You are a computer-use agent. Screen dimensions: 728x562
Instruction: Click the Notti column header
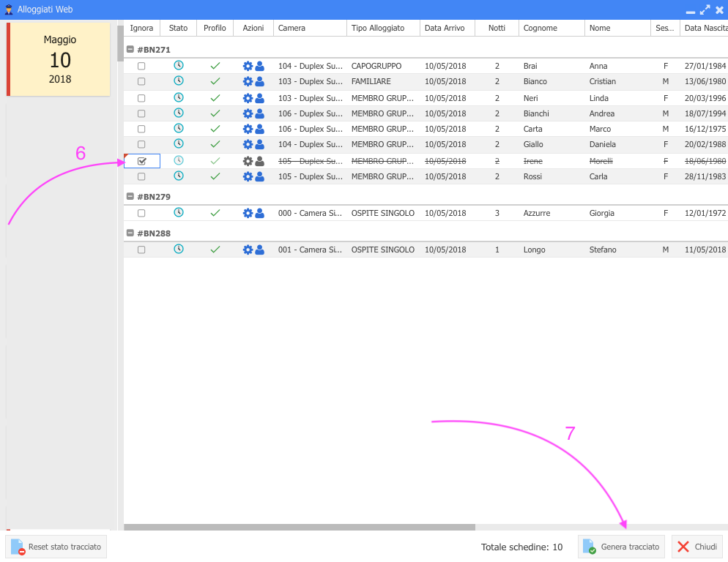(497, 28)
